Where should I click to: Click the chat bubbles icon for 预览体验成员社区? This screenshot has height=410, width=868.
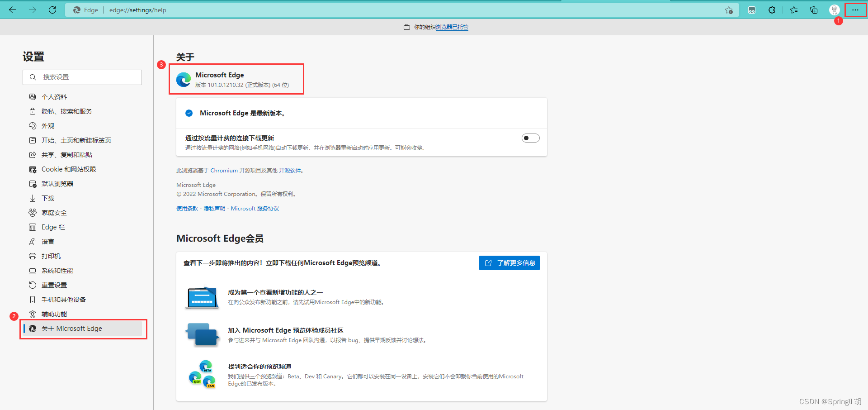coord(202,335)
